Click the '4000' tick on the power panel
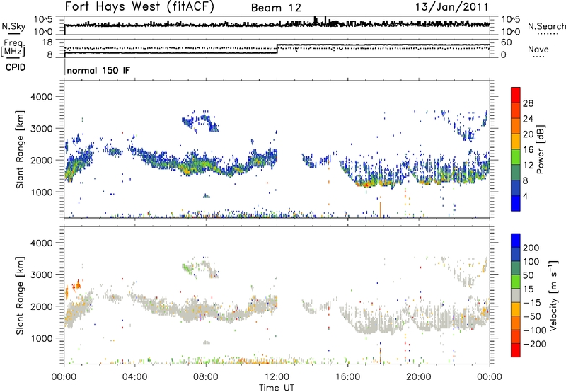The image size is (566, 392). [41, 97]
